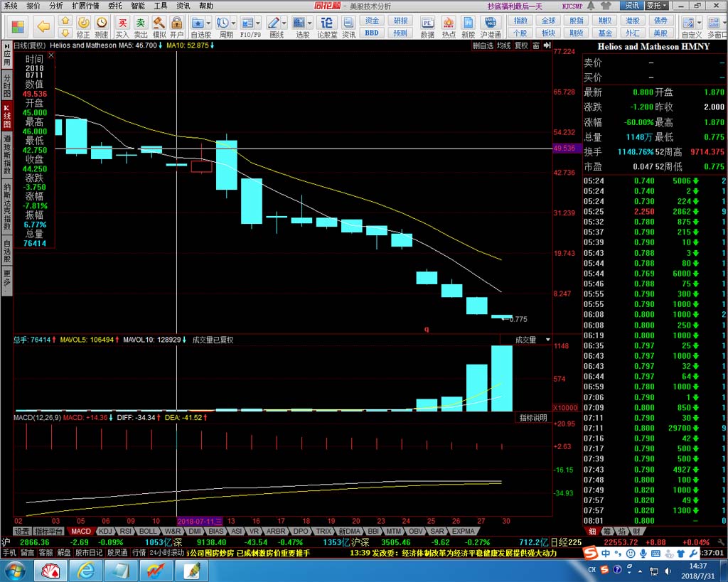Click the 资讯 document toolbar icon

348,23
